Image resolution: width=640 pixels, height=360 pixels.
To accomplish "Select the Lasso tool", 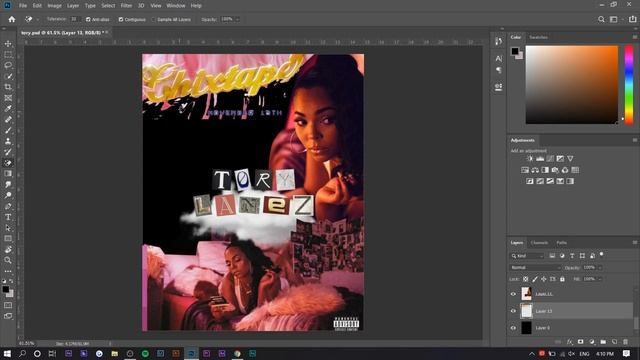I will point(8,65).
